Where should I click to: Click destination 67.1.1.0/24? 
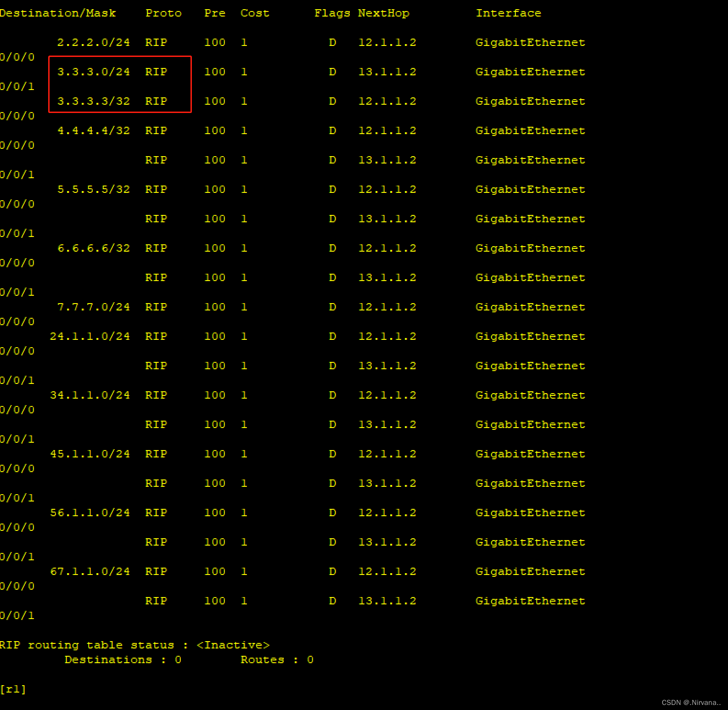(90, 572)
